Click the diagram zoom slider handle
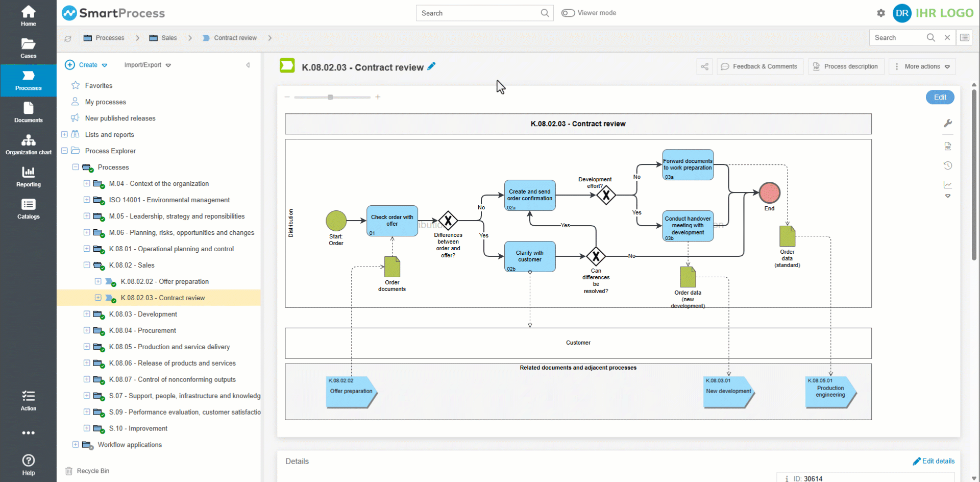980x482 pixels. pyautogui.click(x=330, y=97)
